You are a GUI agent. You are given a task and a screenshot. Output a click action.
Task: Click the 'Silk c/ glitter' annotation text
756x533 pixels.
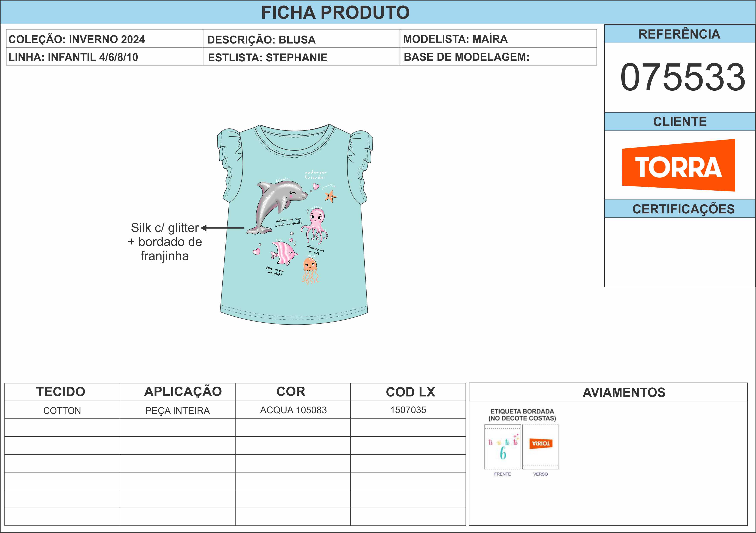pyautogui.click(x=165, y=228)
